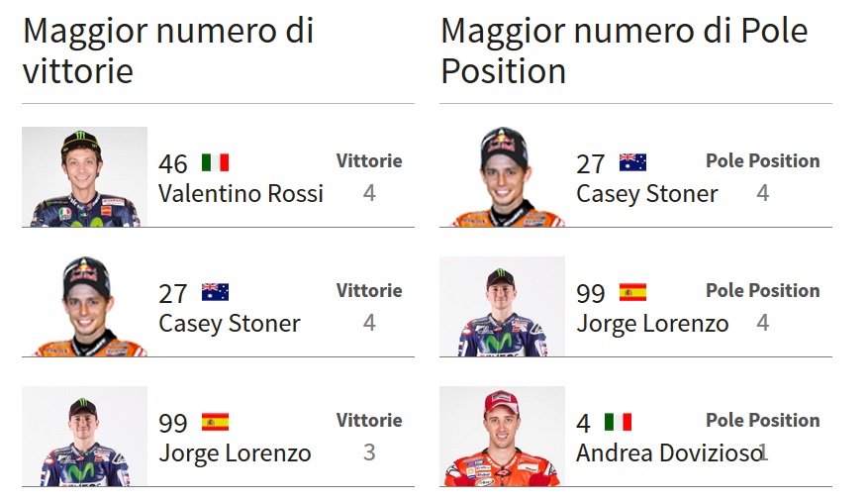The width and height of the screenshot is (868, 501).
Task: Click Spanish flag in the vittorie list
Action: tap(215, 422)
